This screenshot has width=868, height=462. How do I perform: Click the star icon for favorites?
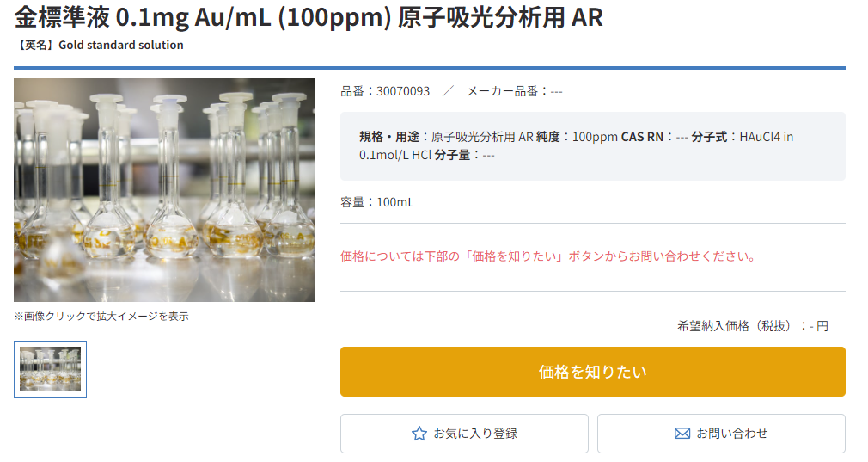(x=419, y=434)
